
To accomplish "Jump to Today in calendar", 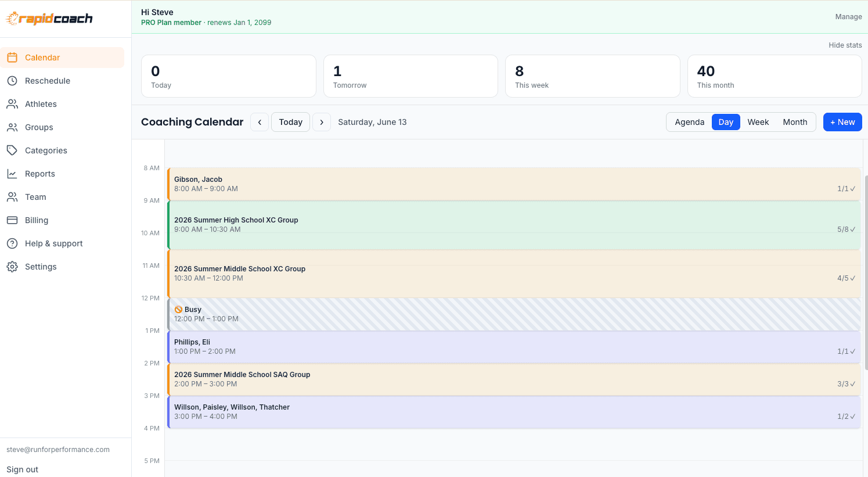I will [291, 122].
